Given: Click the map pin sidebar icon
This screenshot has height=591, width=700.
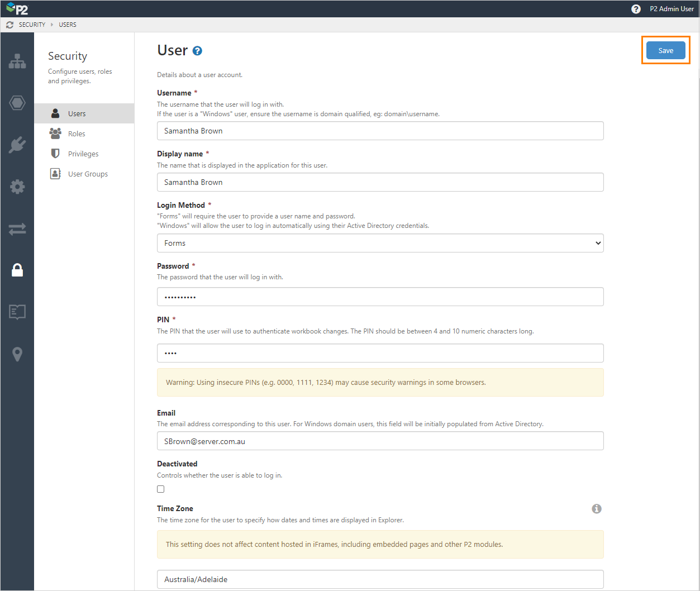Looking at the screenshot, I should tap(17, 354).
